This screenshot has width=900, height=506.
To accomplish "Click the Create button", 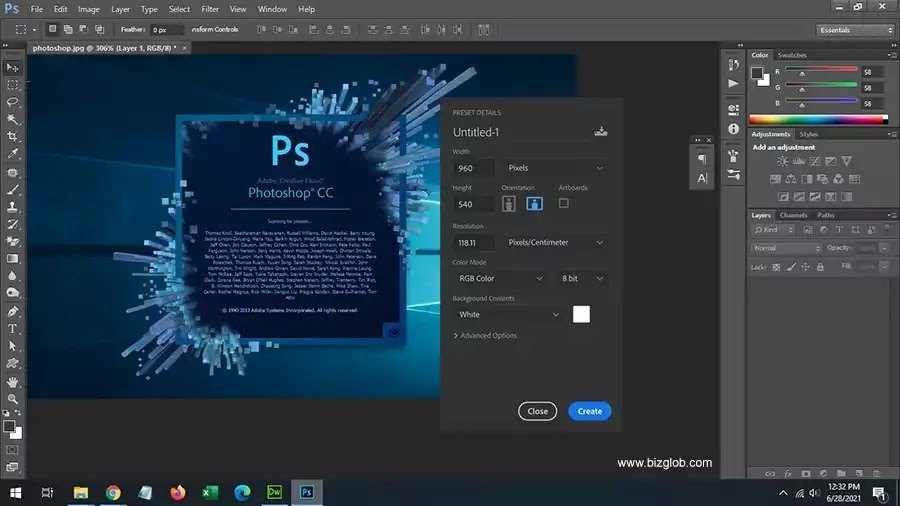I will click(x=589, y=411).
